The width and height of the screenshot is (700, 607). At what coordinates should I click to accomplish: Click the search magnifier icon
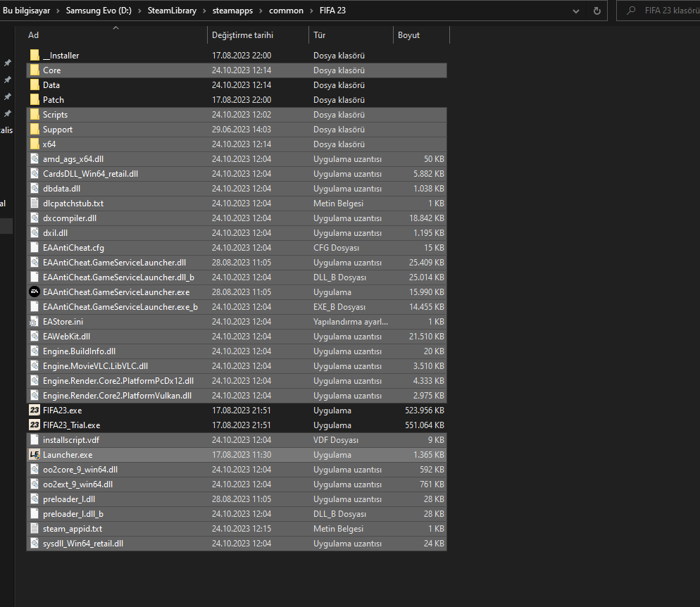click(x=631, y=11)
